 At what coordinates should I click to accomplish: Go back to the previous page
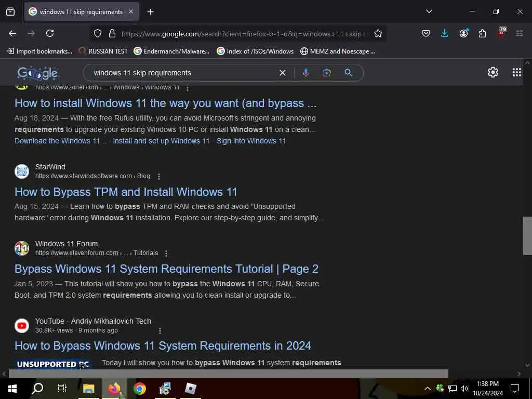[12, 33]
